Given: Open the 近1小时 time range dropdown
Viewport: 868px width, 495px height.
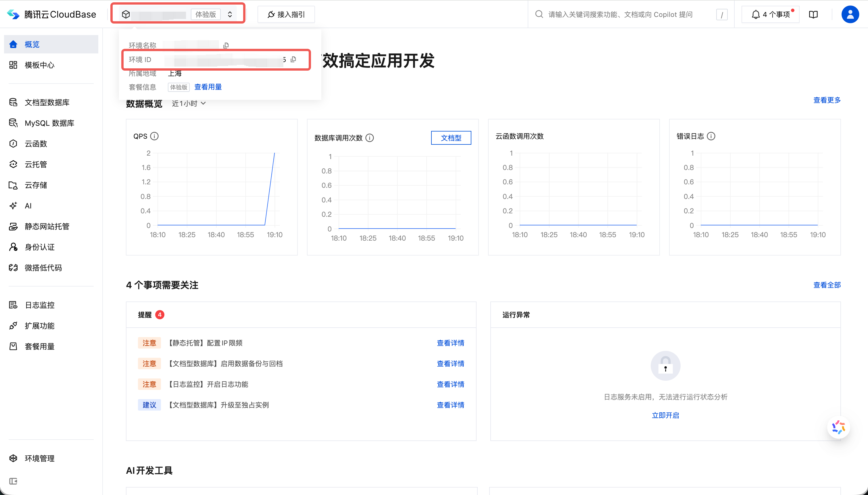Looking at the screenshot, I should tap(188, 103).
